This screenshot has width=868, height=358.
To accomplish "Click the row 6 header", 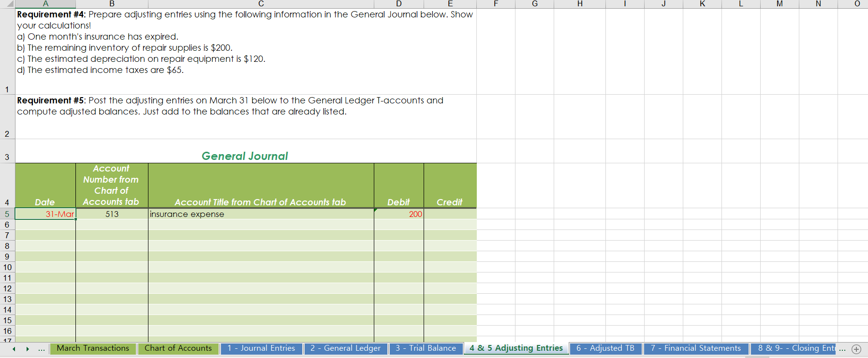I will point(7,225).
